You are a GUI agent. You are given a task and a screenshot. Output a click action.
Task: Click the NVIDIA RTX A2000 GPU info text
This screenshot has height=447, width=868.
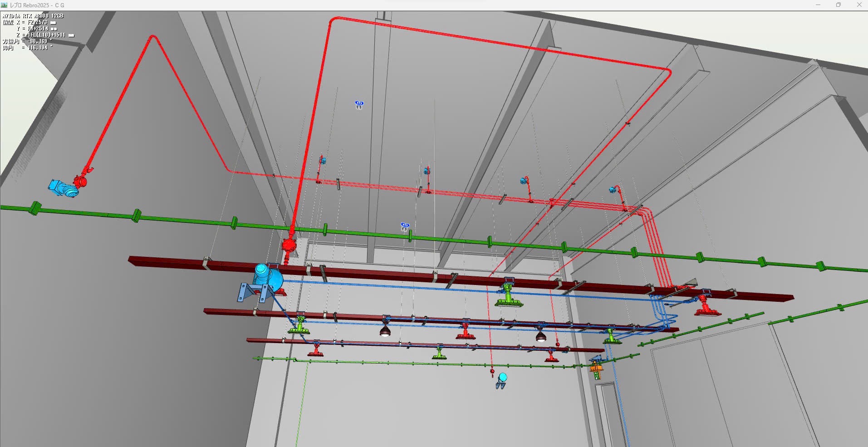coord(33,16)
